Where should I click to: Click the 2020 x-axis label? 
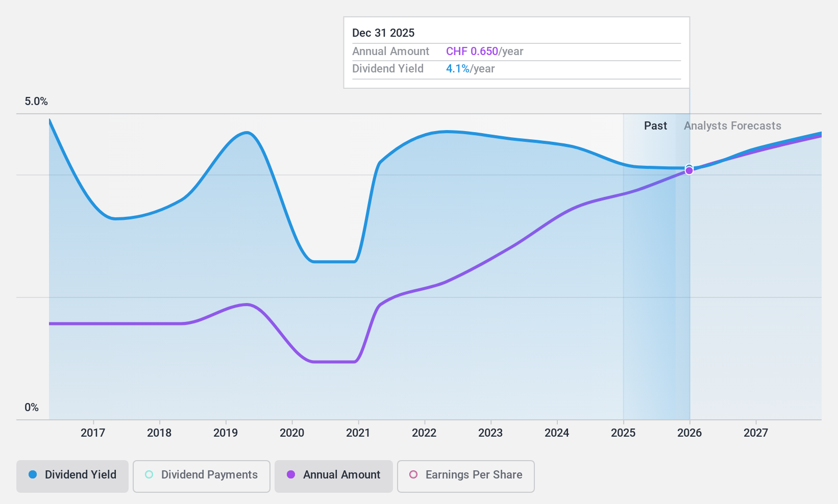click(x=292, y=433)
